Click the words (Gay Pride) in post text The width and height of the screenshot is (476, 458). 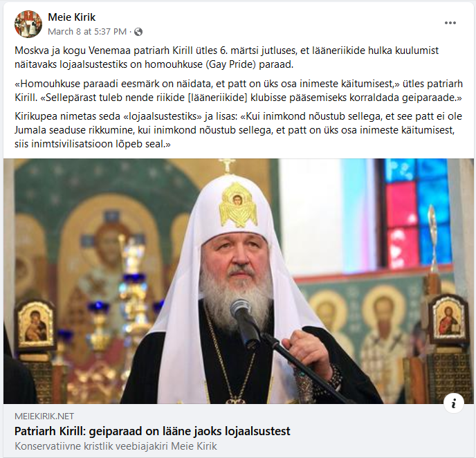(x=230, y=64)
